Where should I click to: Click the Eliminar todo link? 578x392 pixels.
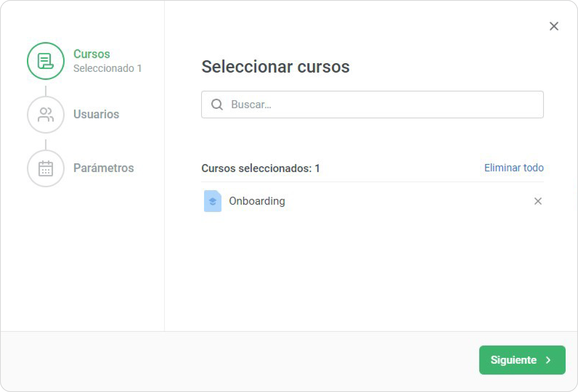pyautogui.click(x=514, y=168)
